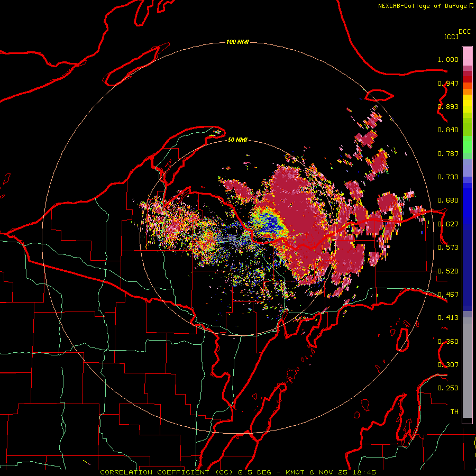Select the 0.467 scale value
This screenshot has width=476, height=476.
click(x=448, y=295)
